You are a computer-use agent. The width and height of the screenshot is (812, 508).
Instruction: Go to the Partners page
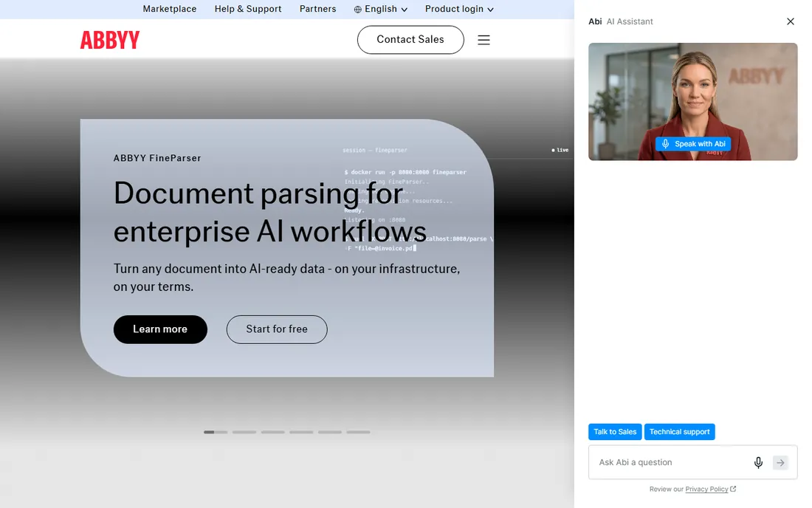pos(318,10)
